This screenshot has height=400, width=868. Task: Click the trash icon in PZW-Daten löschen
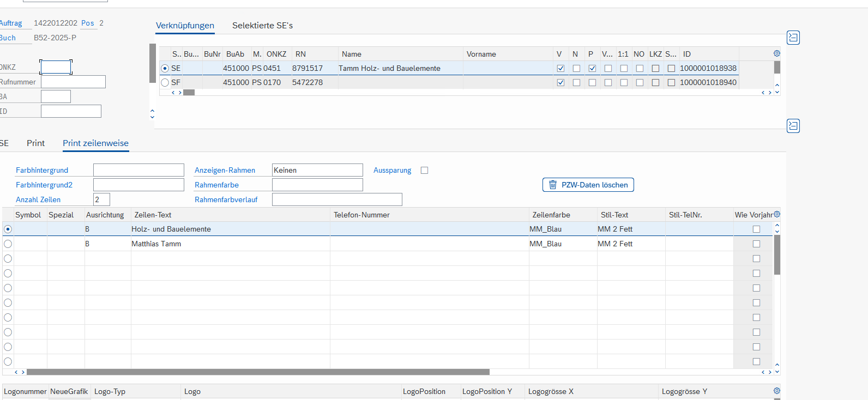(x=552, y=185)
